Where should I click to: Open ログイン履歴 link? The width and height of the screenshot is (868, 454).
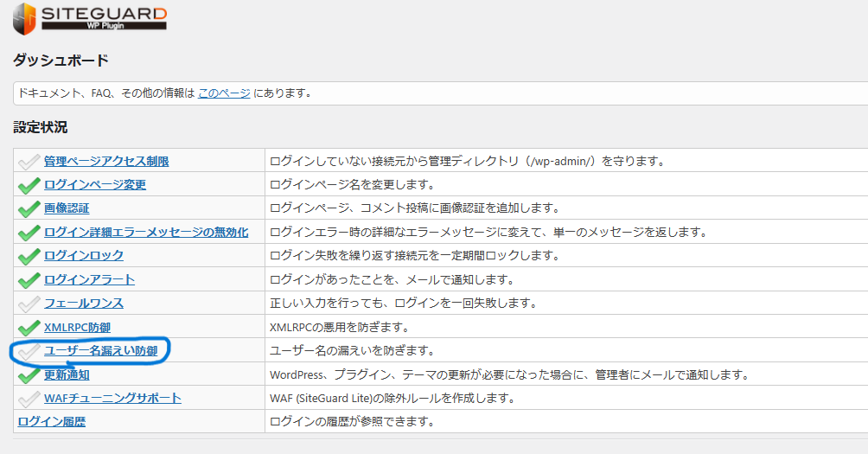[52, 421]
